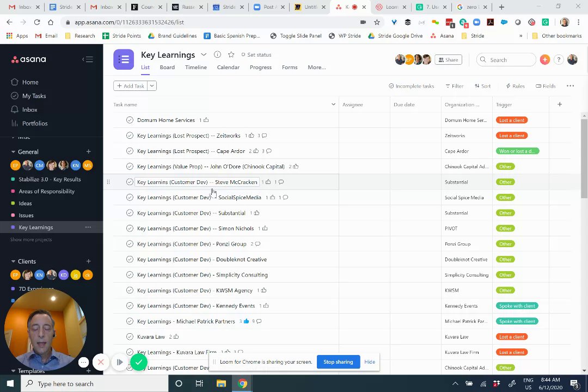This screenshot has width=588, height=392.
Task: Cancel the Loom recording
Action: 101,362
